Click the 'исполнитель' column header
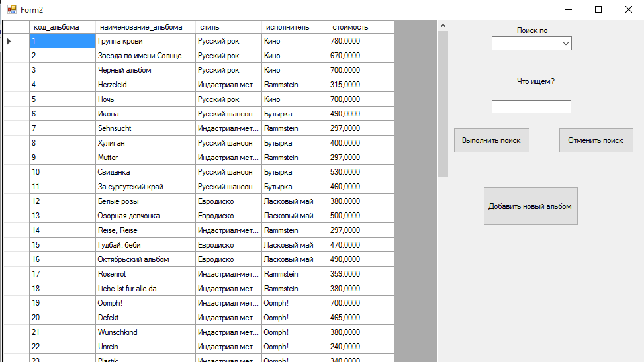This screenshot has height=362, width=644. pos(295,27)
